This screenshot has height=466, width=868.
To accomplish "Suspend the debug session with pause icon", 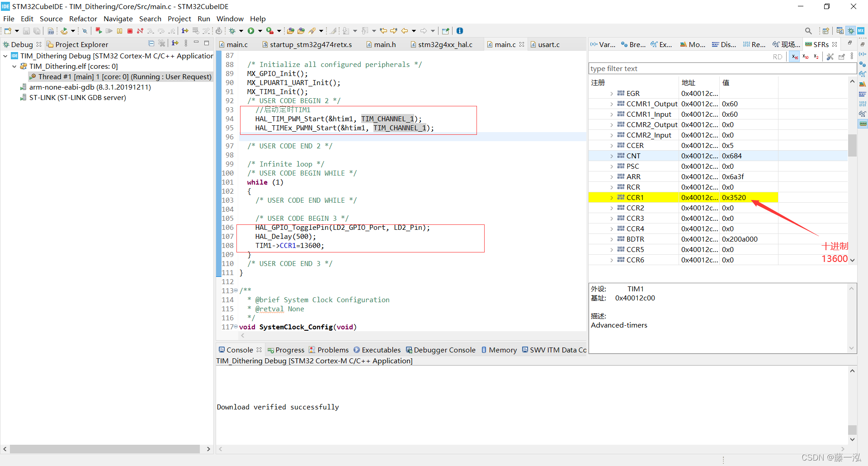I will (x=119, y=31).
